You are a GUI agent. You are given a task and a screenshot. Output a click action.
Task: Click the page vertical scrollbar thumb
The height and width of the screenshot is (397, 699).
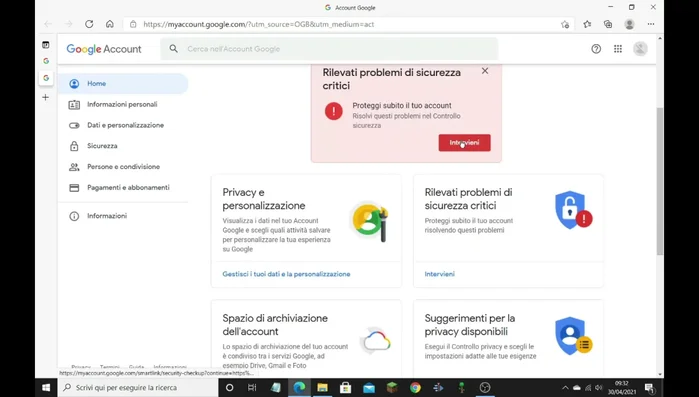tap(660, 181)
